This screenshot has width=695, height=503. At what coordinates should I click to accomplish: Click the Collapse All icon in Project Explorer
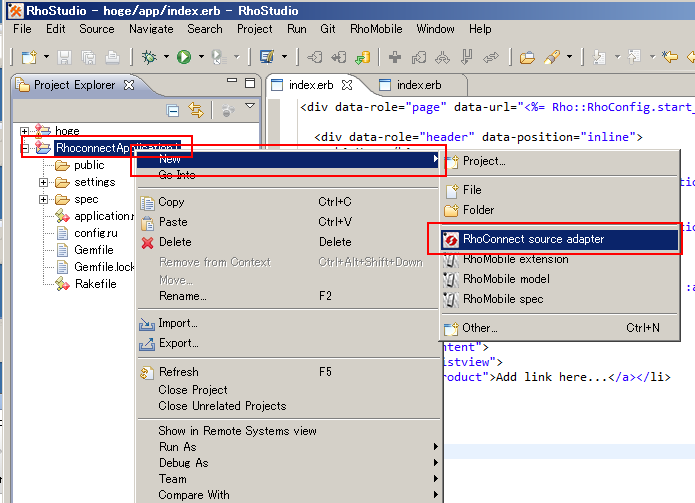[x=173, y=110]
